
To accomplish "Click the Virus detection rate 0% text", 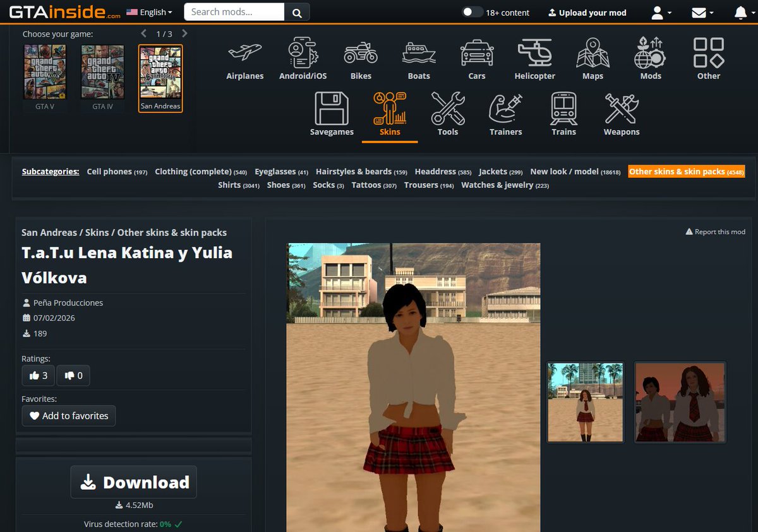I will coord(134,524).
